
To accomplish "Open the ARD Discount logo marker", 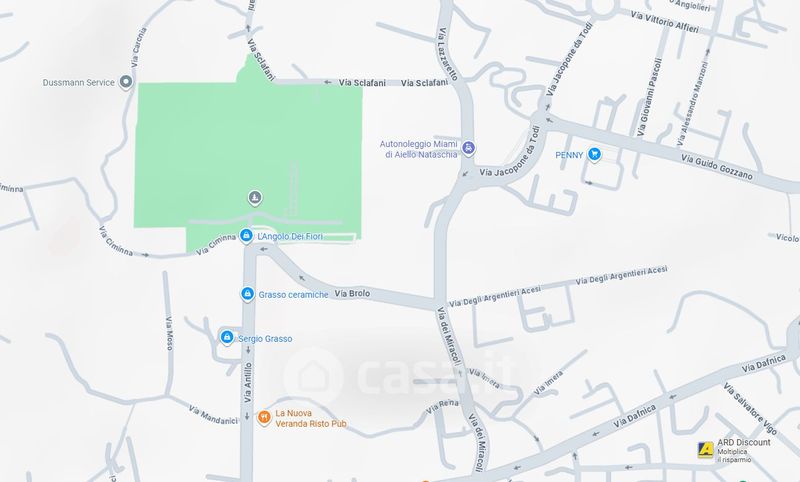I will [x=706, y=450].
